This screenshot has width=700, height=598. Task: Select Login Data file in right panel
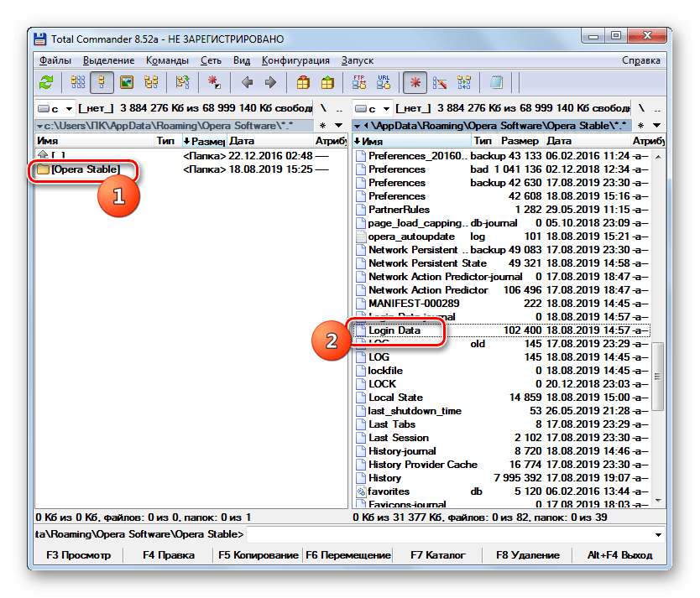394,330
